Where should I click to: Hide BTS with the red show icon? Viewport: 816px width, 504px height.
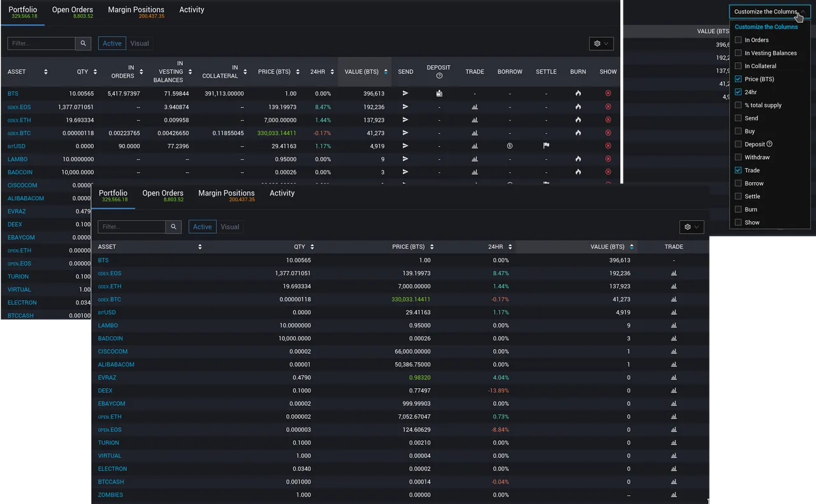(x=608, y=94)
